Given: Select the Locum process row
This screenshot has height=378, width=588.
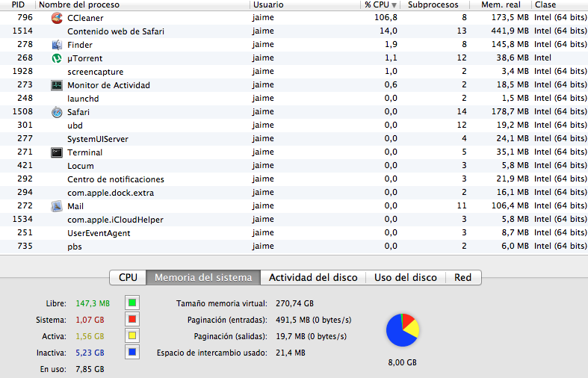Looking at the screenshot, I should pyautogui.click(x=294, y=166).
